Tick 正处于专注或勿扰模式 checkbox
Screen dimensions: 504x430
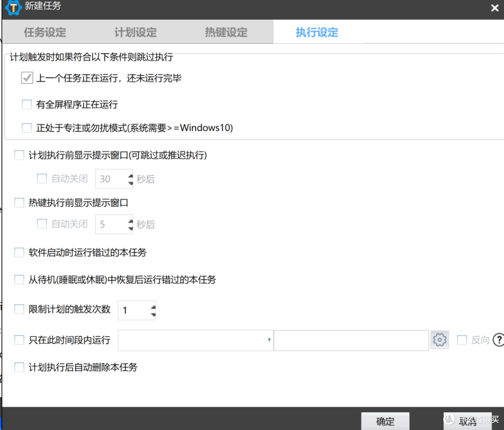pyautogui.click(x=27, y=127)
